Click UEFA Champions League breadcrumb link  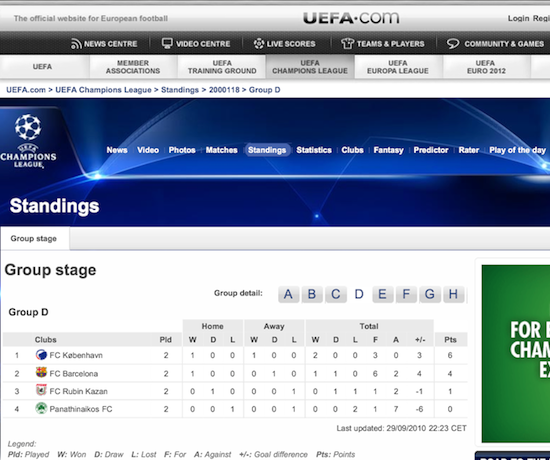coord(103,90)
